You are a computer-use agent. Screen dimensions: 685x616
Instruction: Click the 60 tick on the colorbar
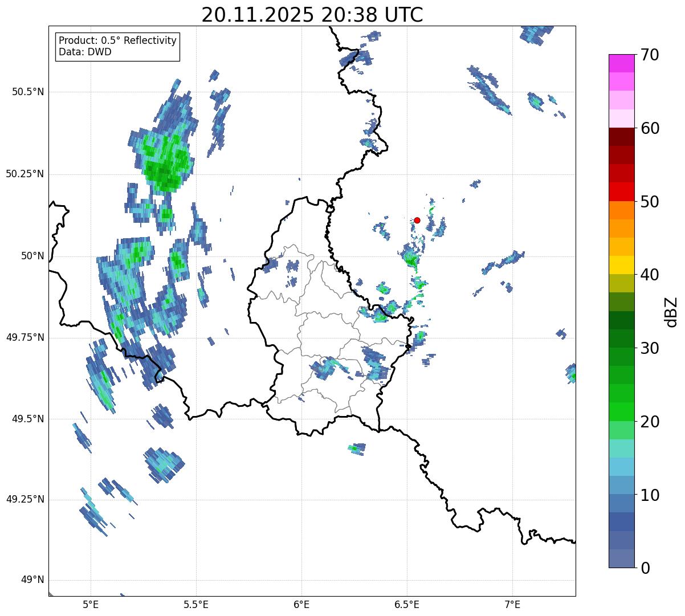650,128
